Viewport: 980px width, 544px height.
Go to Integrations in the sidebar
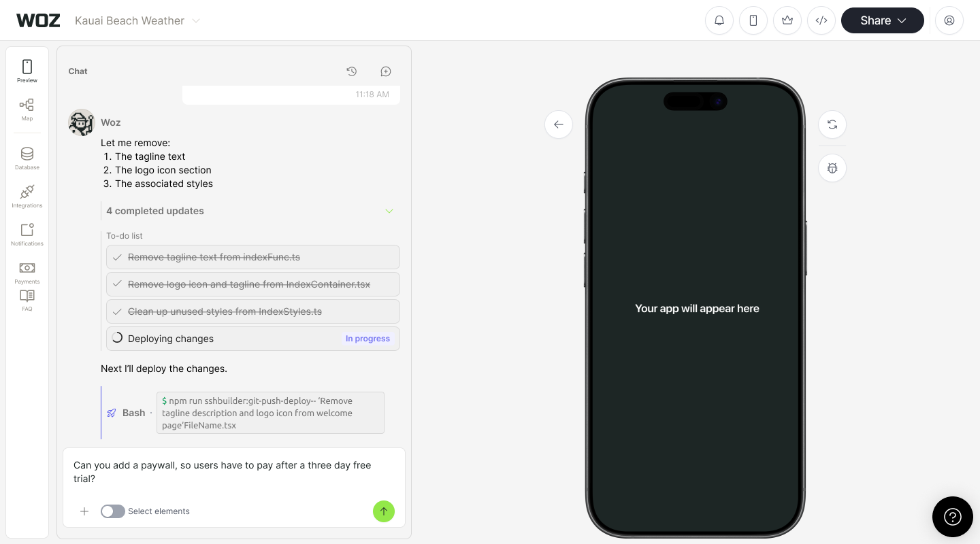click(27, 196)
